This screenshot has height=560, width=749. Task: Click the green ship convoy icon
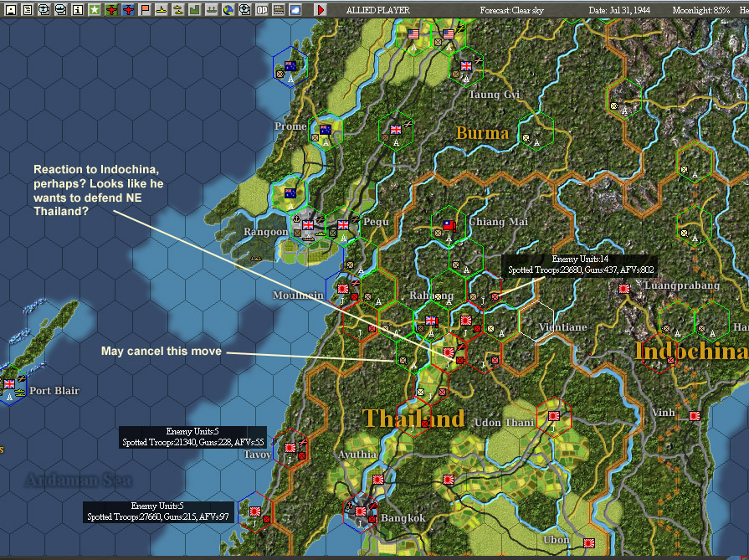point(212,9)
